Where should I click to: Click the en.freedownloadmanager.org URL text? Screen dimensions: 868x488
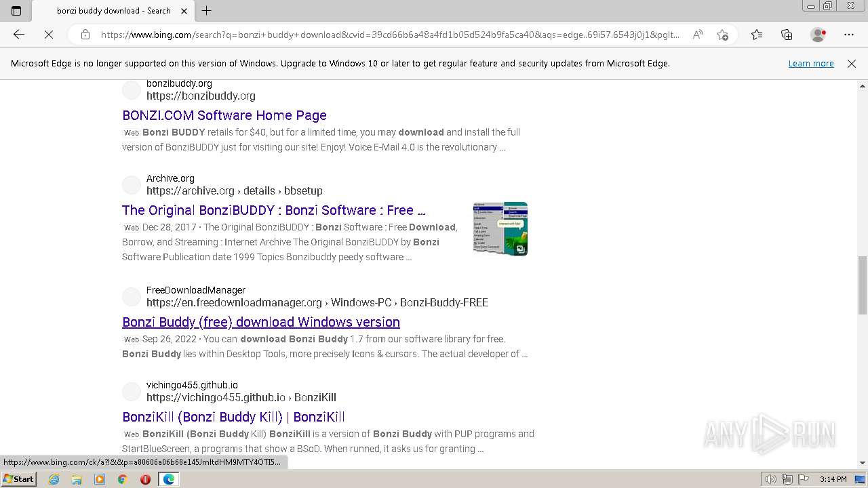tap(317, 302)
